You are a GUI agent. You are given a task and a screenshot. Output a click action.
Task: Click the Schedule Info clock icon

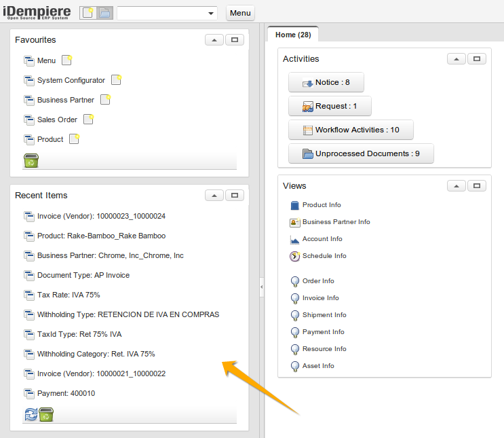point(294,256)
